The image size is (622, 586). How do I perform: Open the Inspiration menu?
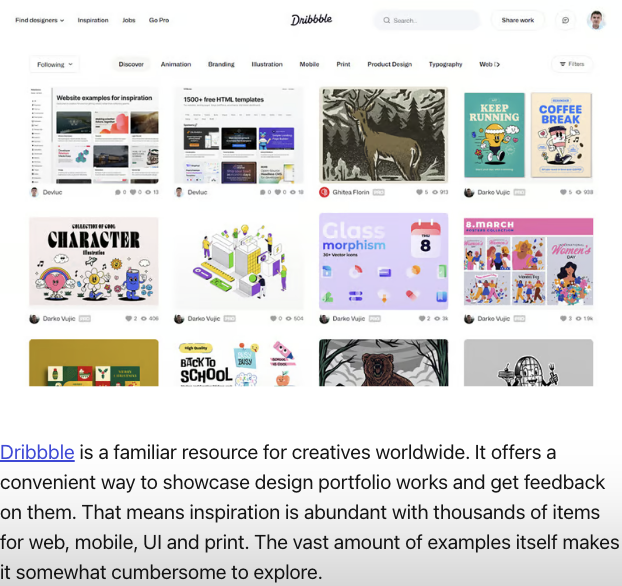tap(93, 20)
